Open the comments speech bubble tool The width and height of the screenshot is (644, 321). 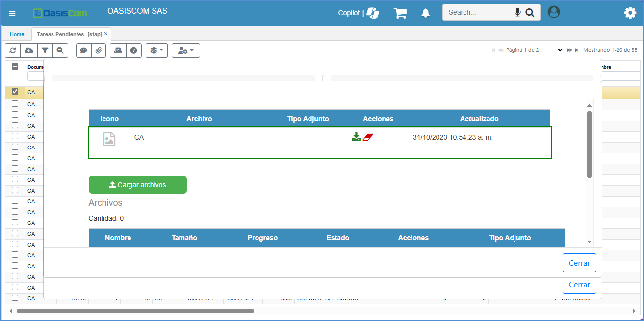coord(83,50)
